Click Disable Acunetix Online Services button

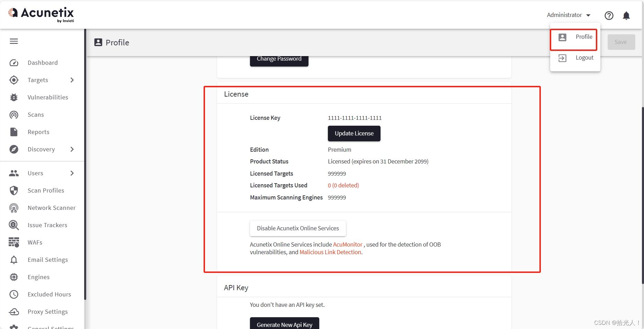[298, 228]
